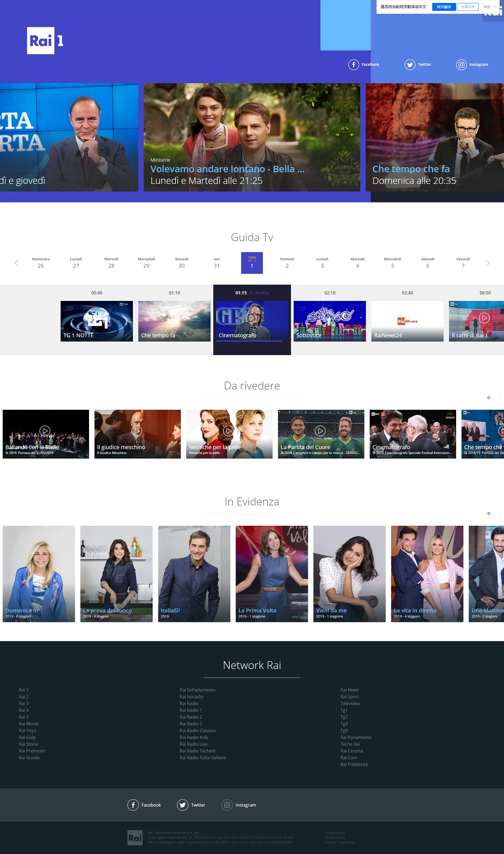This screenshot has height=854, width=504.
Task: Open Privacy policy footer link
Action: [335, 833]
